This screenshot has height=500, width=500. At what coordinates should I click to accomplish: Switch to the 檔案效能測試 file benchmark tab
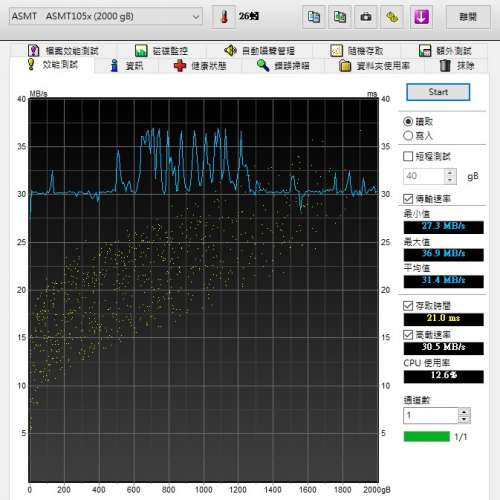coord(63,51)
